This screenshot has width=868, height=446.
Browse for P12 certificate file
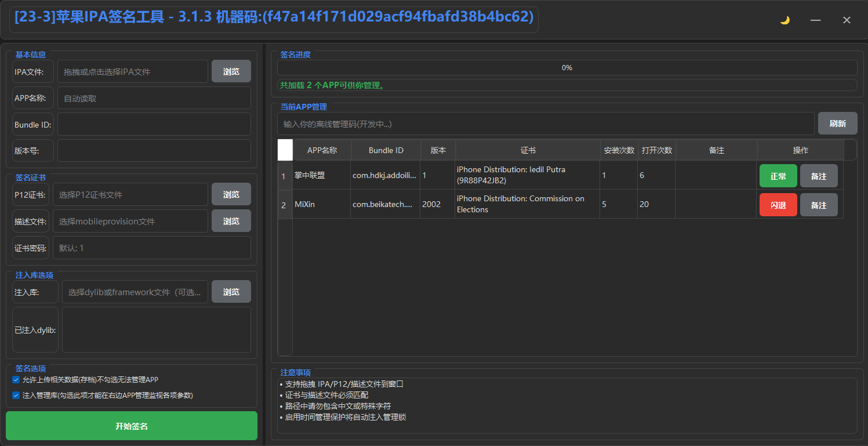tap(231, 194)
